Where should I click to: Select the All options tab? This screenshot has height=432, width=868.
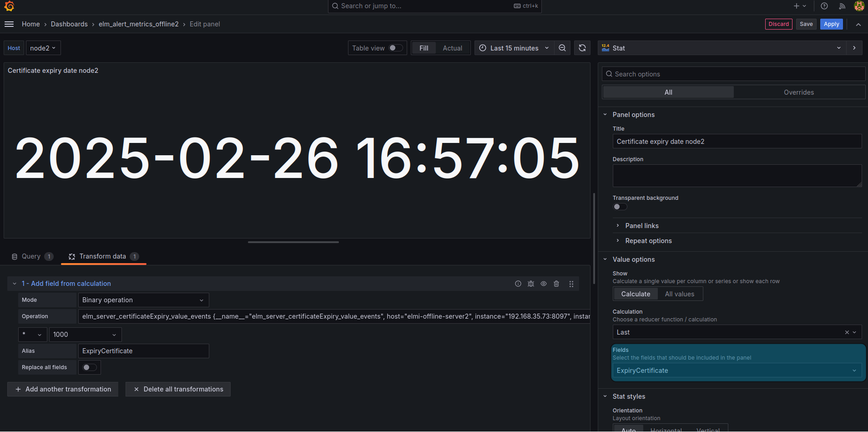pyautogui.click(x=668, y=92)
